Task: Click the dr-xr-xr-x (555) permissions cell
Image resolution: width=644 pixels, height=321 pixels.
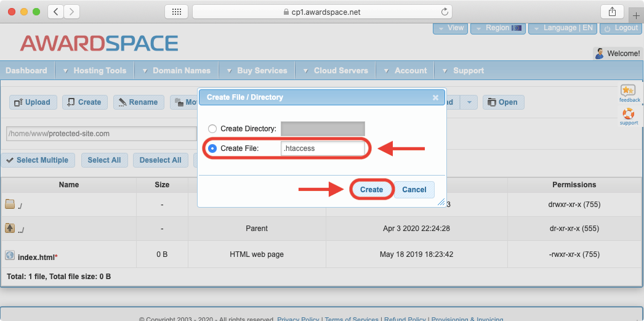Action: pyautogui.click(x=574, y=228)
